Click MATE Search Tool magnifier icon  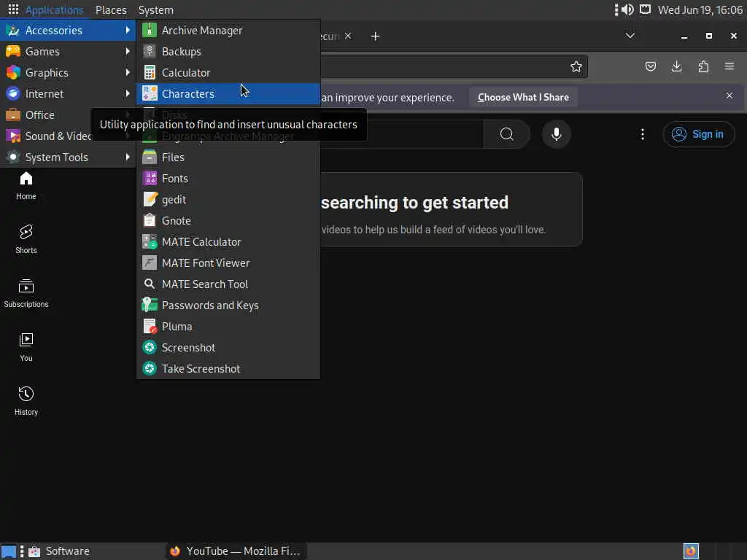(150, 284)
